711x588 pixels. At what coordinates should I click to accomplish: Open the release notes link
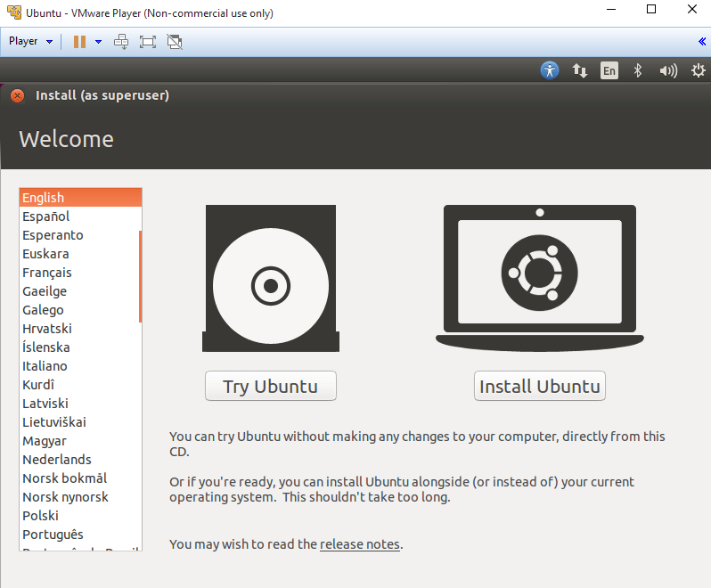[360, 544]
